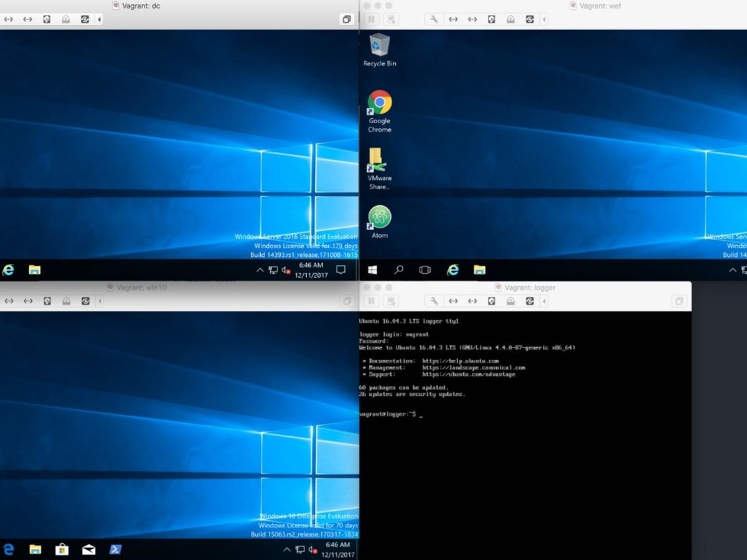Open Task View in the wef taskbar
Image resolution: width=747 pixels, height=560 pixels.
(x=425, y=270)
